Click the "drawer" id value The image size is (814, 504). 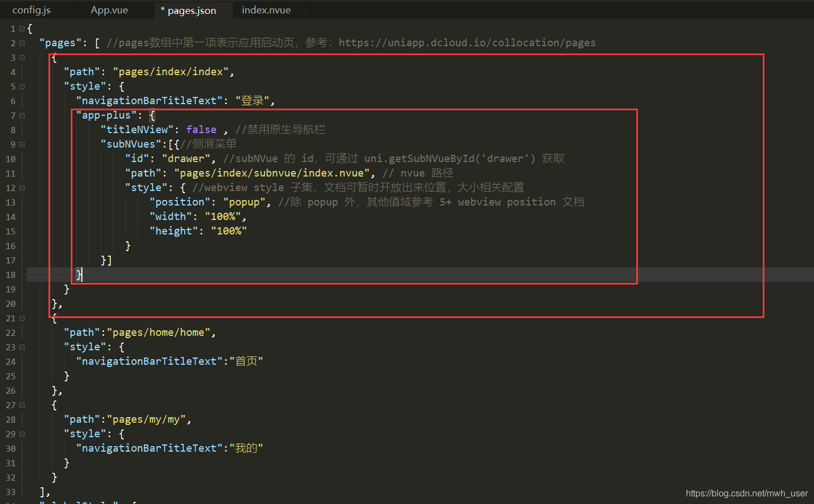186,159
